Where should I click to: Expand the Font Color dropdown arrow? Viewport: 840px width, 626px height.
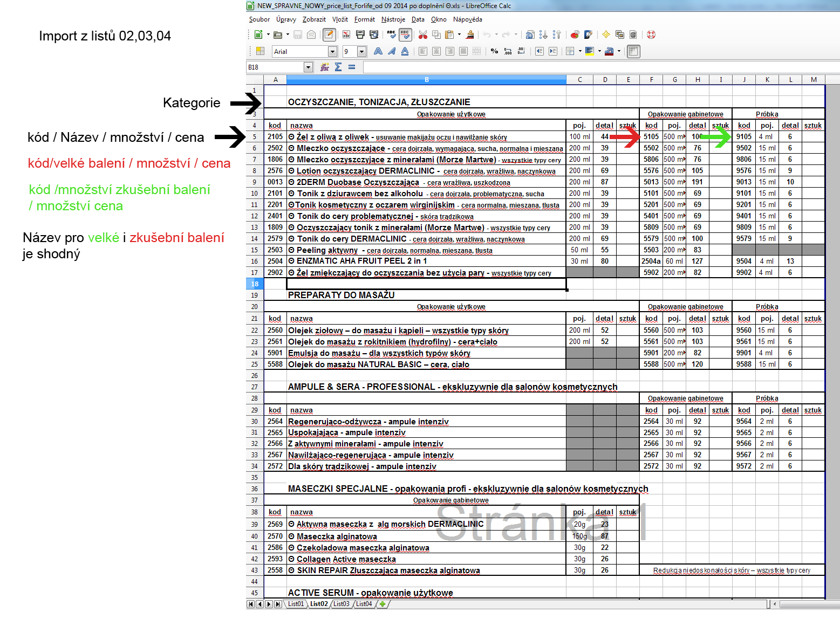[x=619, y=51]
